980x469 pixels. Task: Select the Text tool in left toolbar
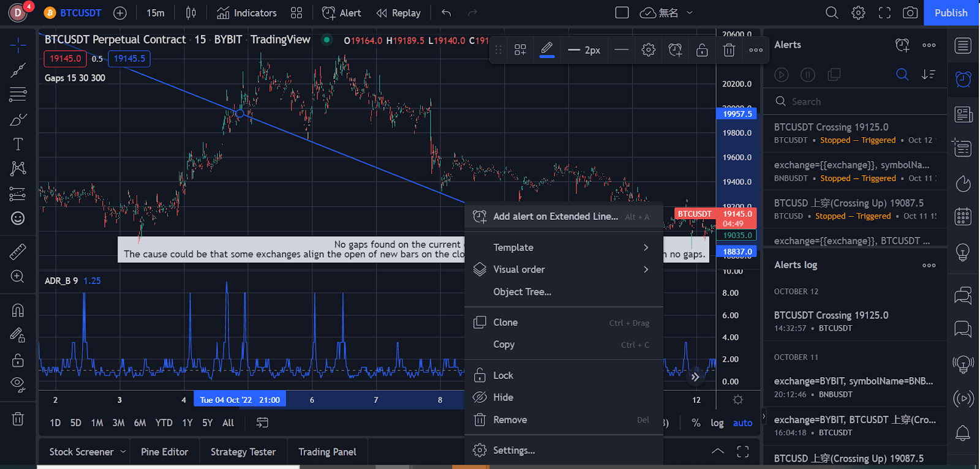(x=18, y=144)
